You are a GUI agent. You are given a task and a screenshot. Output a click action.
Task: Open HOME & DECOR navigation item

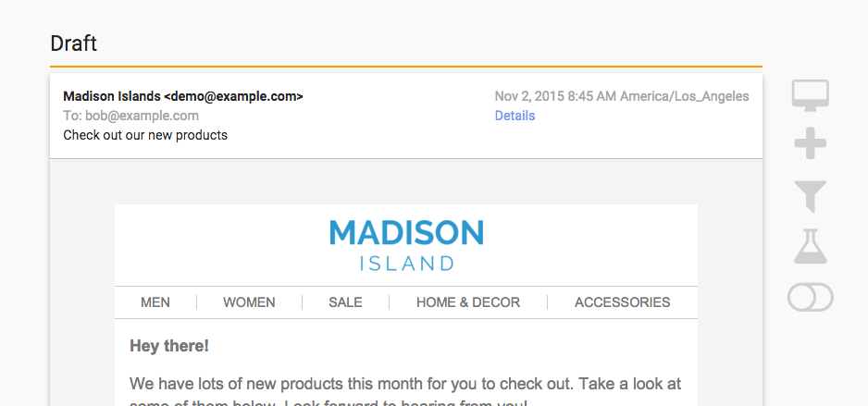click(468, 302)
